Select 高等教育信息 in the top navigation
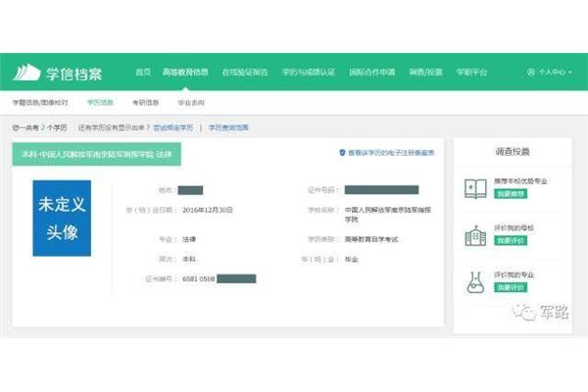The image size is (588, 392). [185, 72]
